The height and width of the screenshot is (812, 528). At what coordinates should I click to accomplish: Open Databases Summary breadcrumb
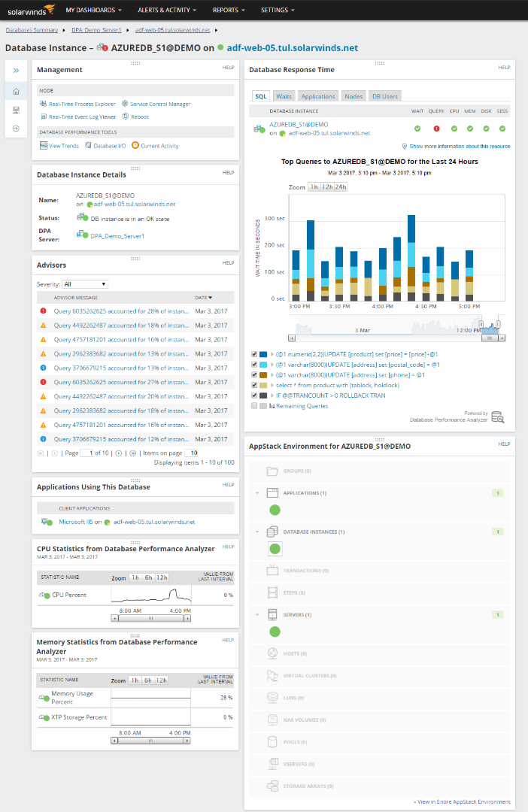click(x=32, y=30)
